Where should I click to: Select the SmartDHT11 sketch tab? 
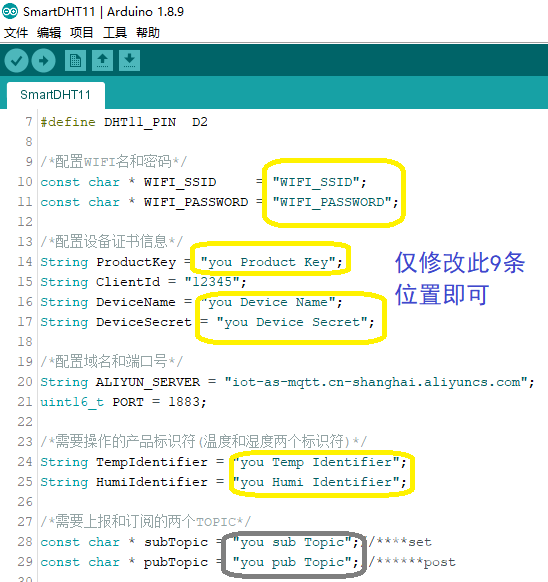pyautogui.click(x=55, y=95)
